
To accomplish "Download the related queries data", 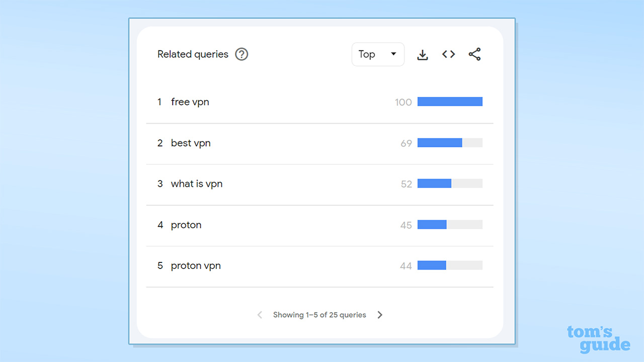I will (x=423, y=55).
